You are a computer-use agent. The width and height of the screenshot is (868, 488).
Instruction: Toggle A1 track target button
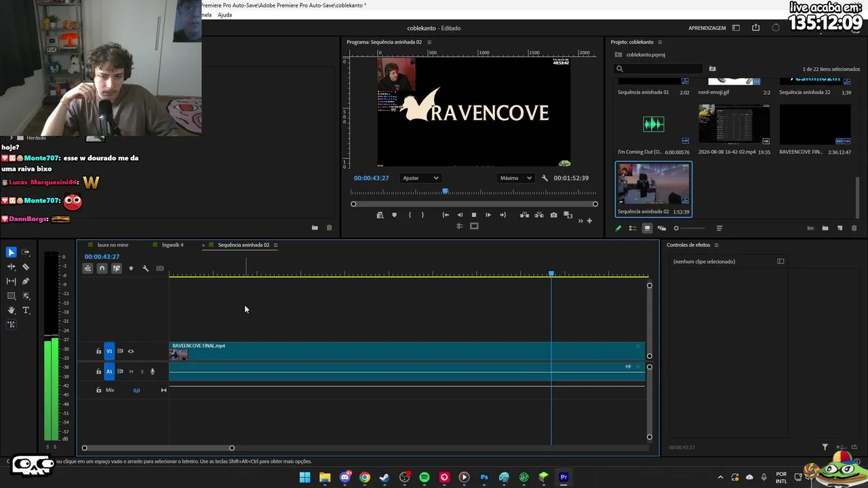(109, 371)
